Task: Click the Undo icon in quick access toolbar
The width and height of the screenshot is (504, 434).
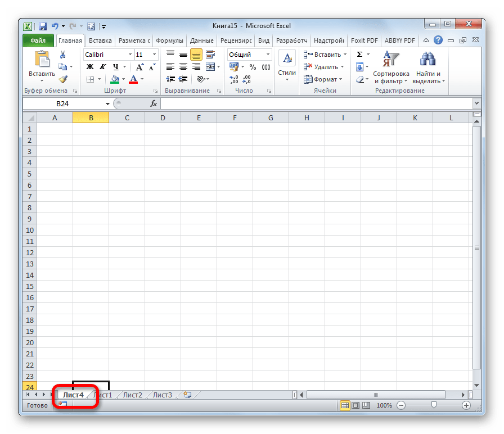Action: pos(55,26)
